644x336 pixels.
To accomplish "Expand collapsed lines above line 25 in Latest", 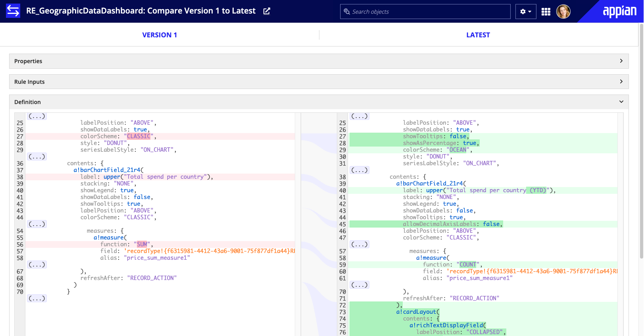I will (359, 116).
